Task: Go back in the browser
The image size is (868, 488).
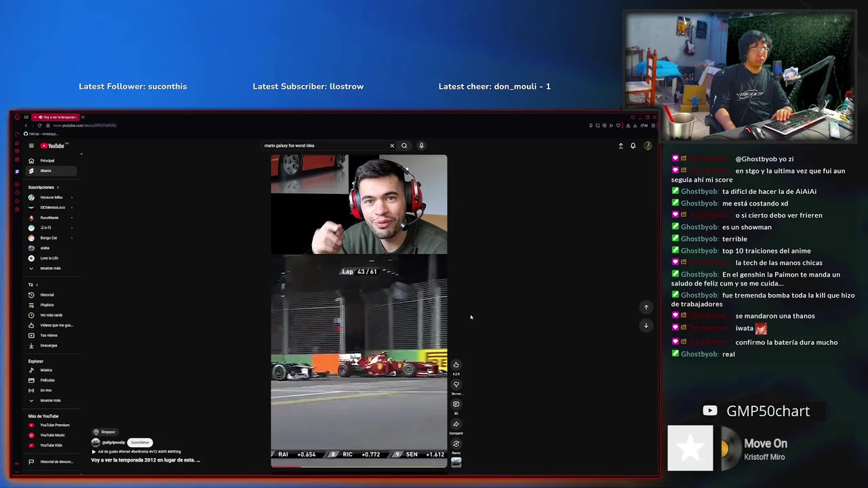Action: pyautogui.click(x=26, y=125)
